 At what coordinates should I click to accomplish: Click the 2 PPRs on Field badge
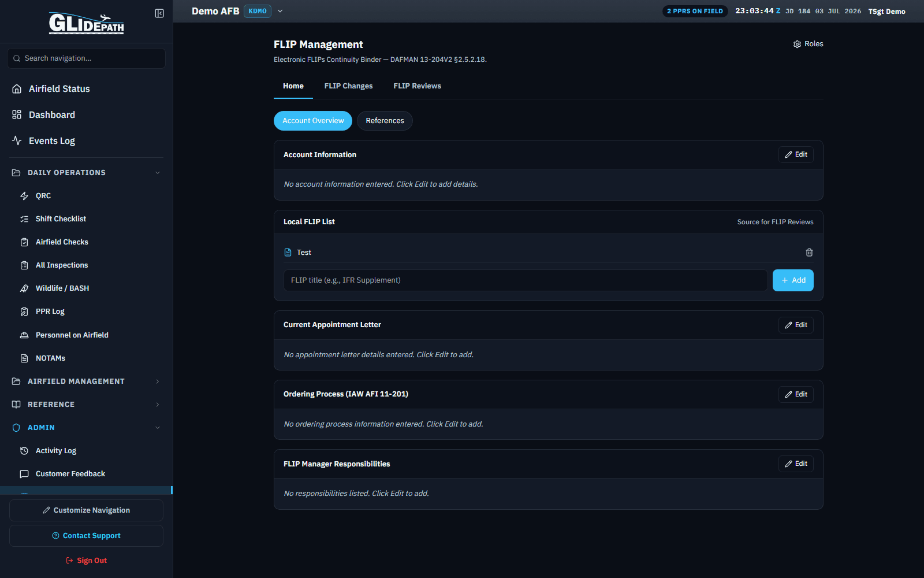[695, 11]
